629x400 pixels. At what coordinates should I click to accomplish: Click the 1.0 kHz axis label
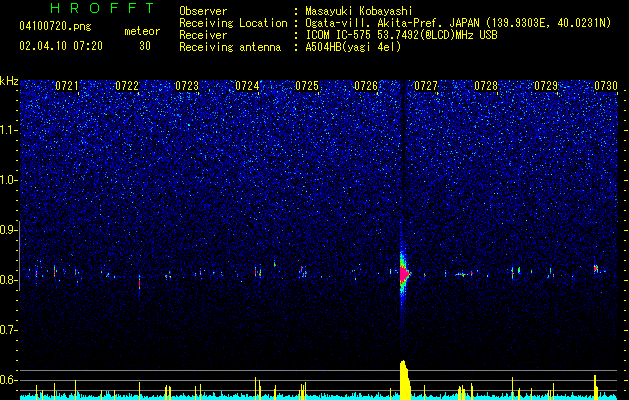[9, 180]
